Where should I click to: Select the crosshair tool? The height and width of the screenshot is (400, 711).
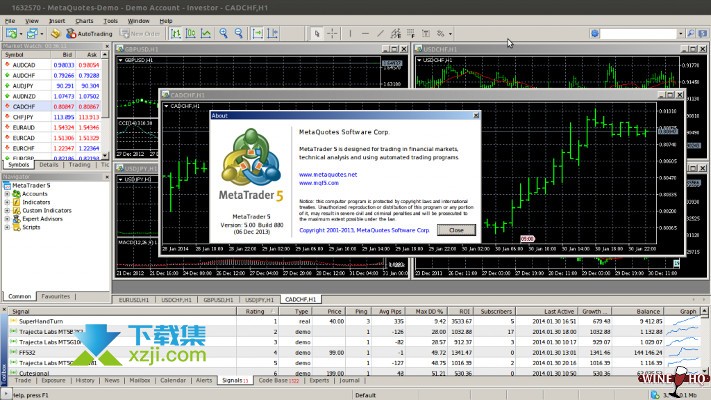coord(332,34)
